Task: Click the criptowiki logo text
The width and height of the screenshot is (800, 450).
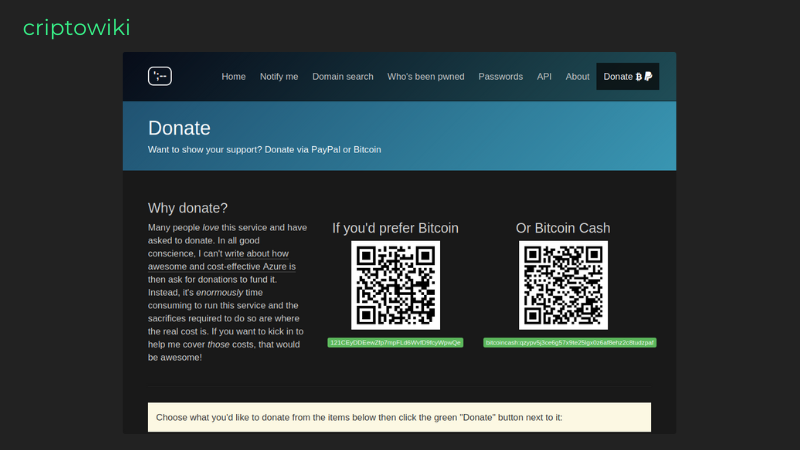Action: [77, 28]
